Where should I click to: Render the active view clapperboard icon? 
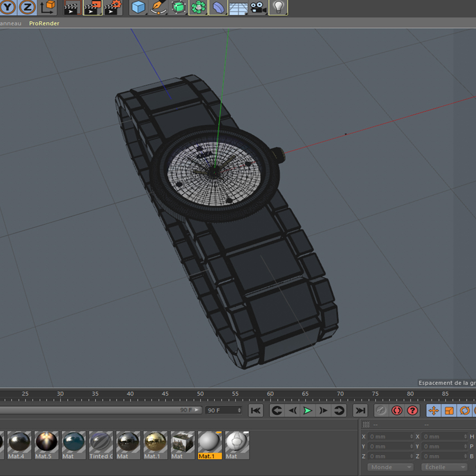(x=72, y=7)
